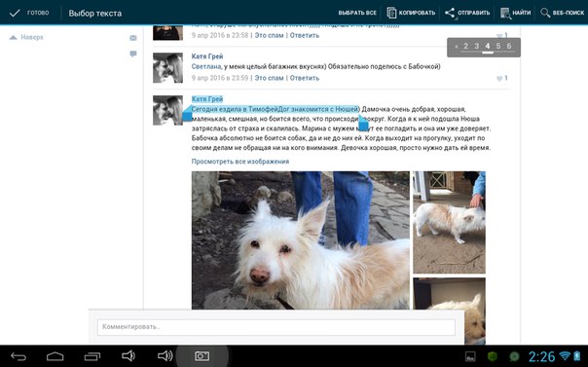This screenshot has width=588, height=367.
Task: Like the 23:58 comment with the heart icon
Action: [x=499, y=36]
